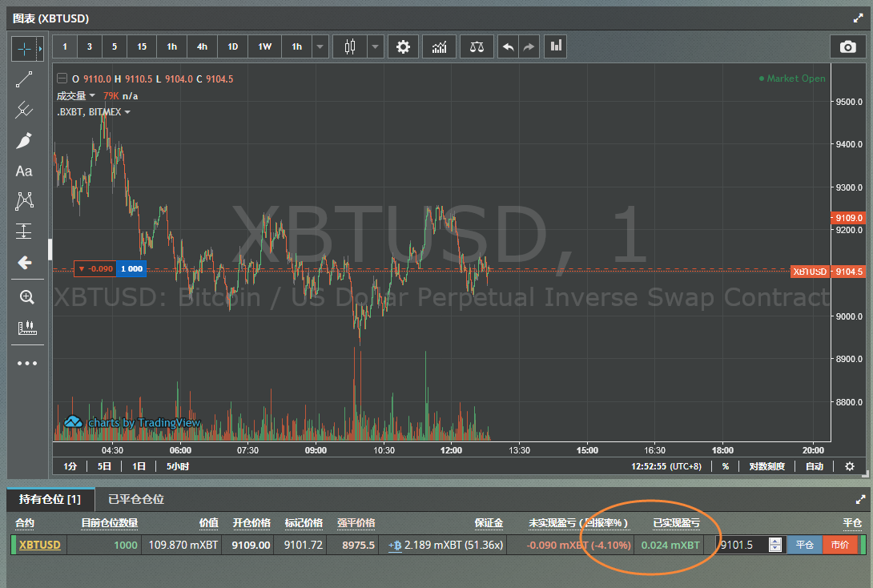Select the pitchfork drawing tool
The width and height of the screenshot is (873, 588).
coord(24,110)
